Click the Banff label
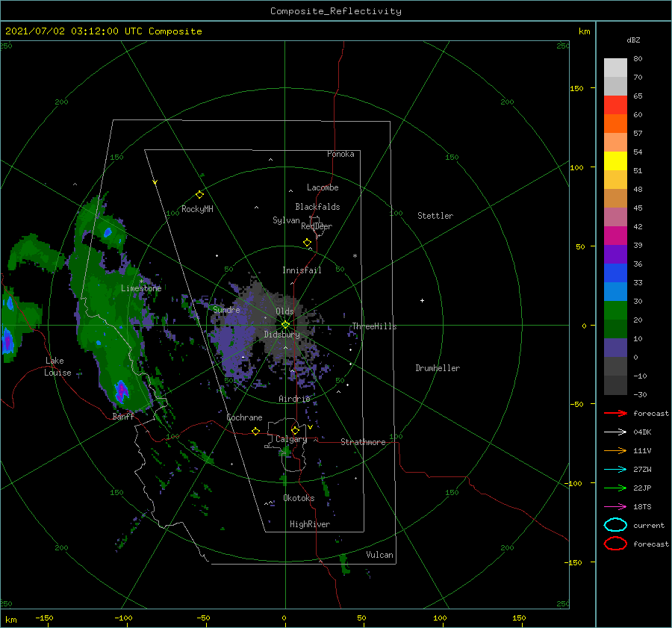Viewport: 672px width, 628px height. [x=123, y=416]
